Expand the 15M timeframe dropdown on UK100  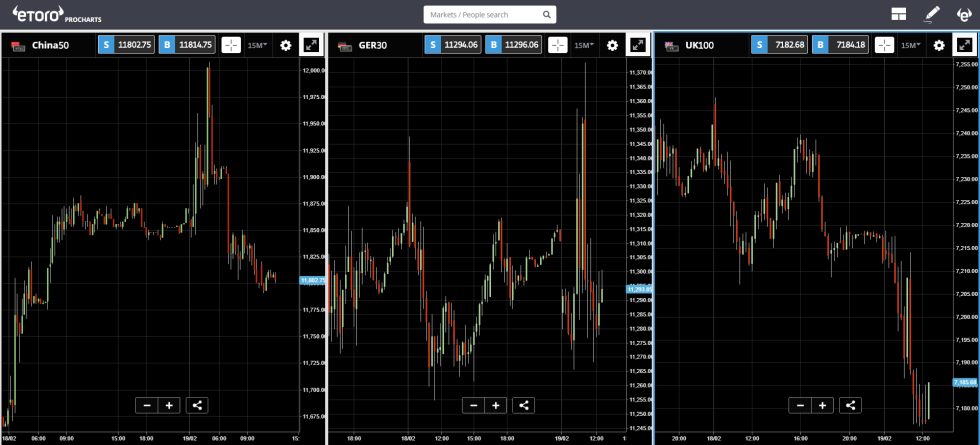911,45
